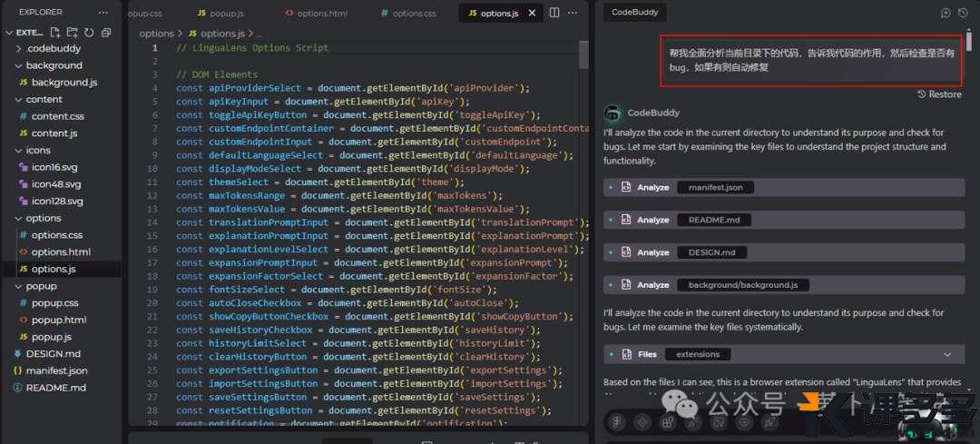Click the HTML icon beside options.html tab
The image size is (980, 444).
(289, 13)
